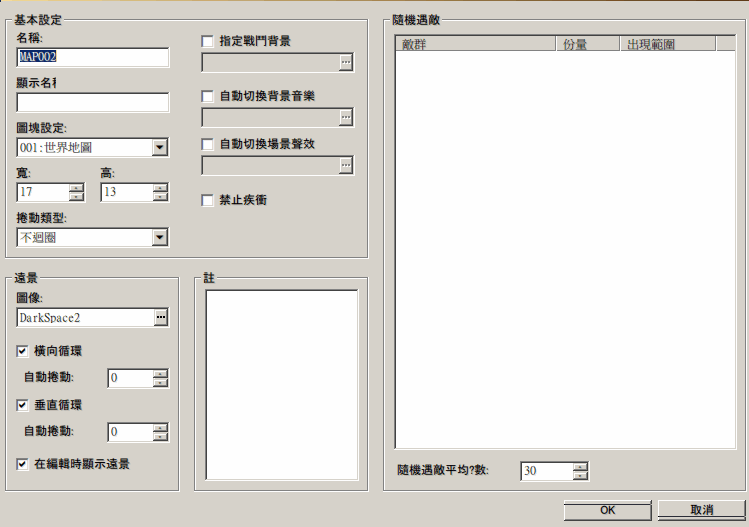Decrease the horizontal 自動捲動 value under 橫向循環
The image size is (749, 527).
click(x=160, y=383)
